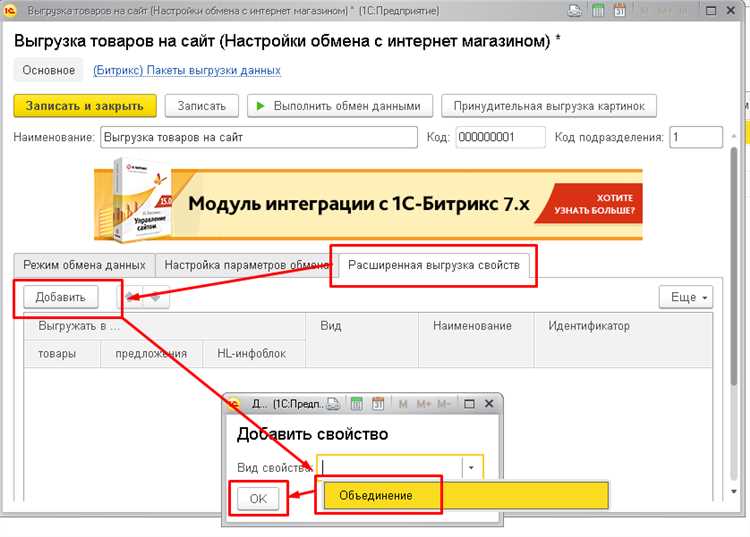
Task: Open calculator icon in main window title bar
Action: (x=598, y=11)
